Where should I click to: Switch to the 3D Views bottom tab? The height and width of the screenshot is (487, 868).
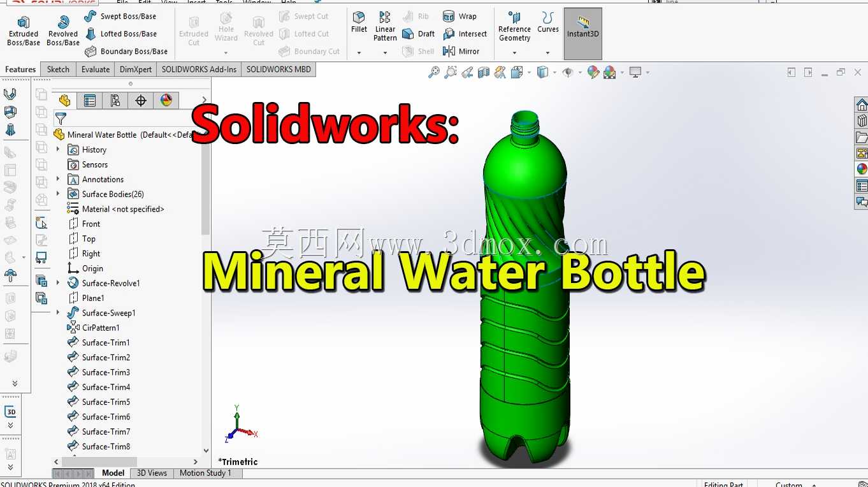[152, 473]
